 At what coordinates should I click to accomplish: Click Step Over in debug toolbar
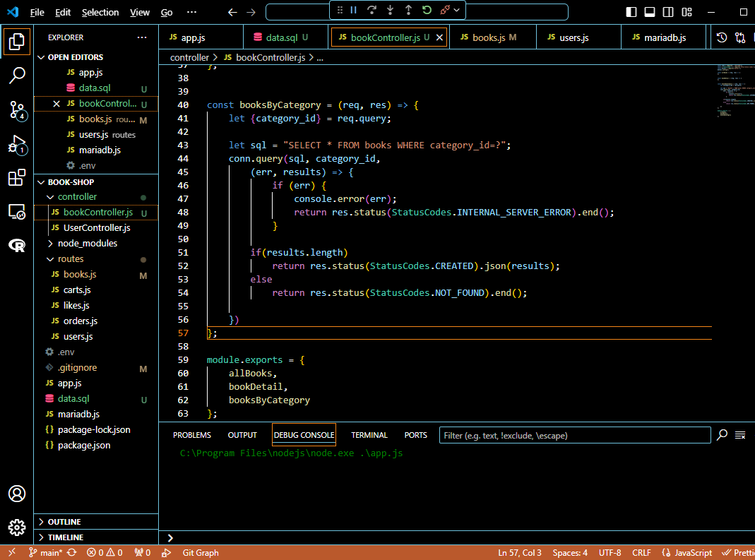371,10
